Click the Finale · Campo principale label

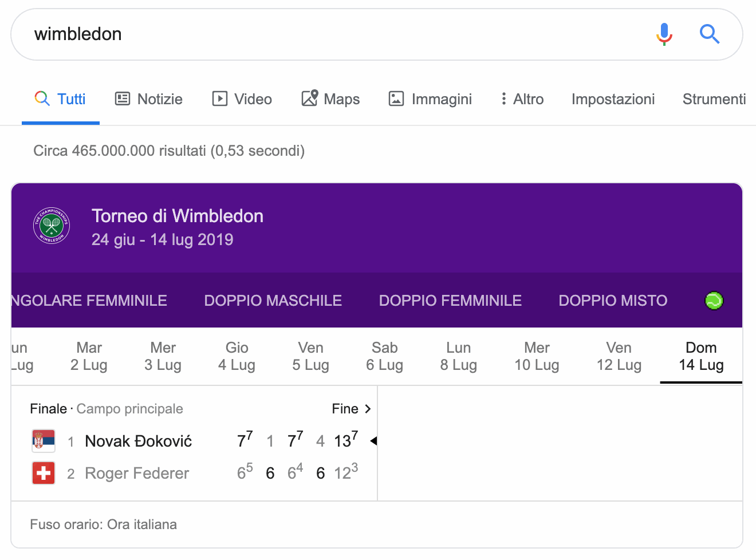click(x=107, y=409)
